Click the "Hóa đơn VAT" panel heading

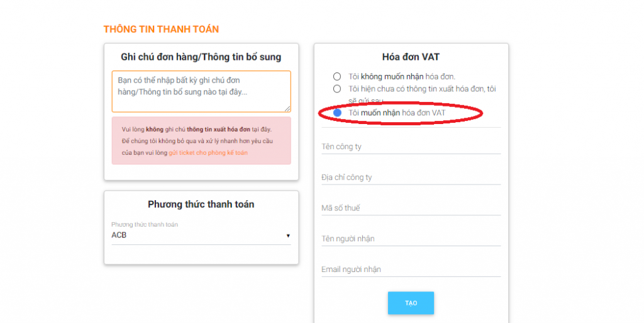point(411,57)
